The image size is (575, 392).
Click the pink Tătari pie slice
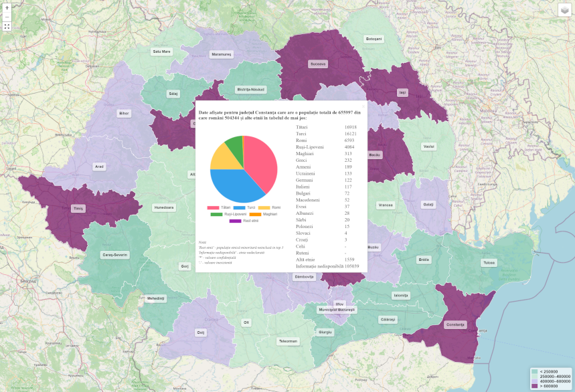pyautogui.click(x=261, y=161)
